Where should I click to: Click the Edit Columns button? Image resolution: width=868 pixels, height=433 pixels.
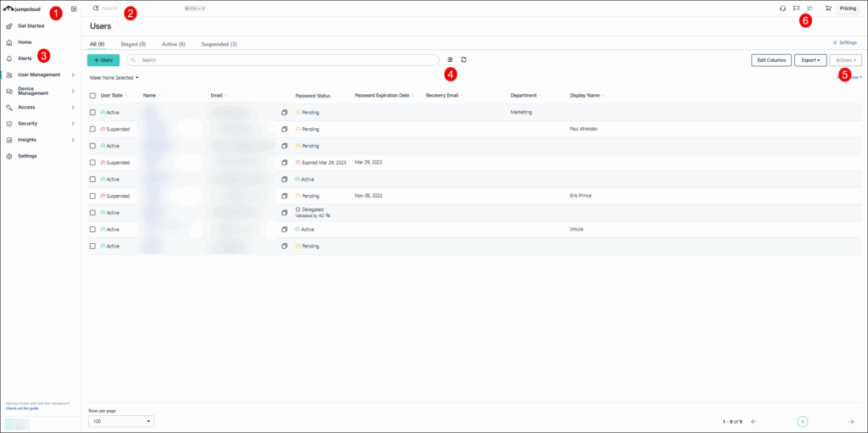771,60
